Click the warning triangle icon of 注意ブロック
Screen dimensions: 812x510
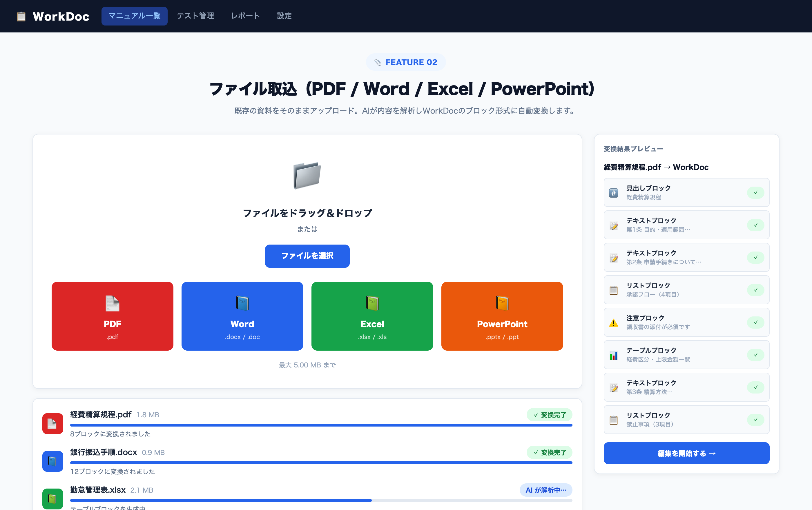tap(614, 323)
